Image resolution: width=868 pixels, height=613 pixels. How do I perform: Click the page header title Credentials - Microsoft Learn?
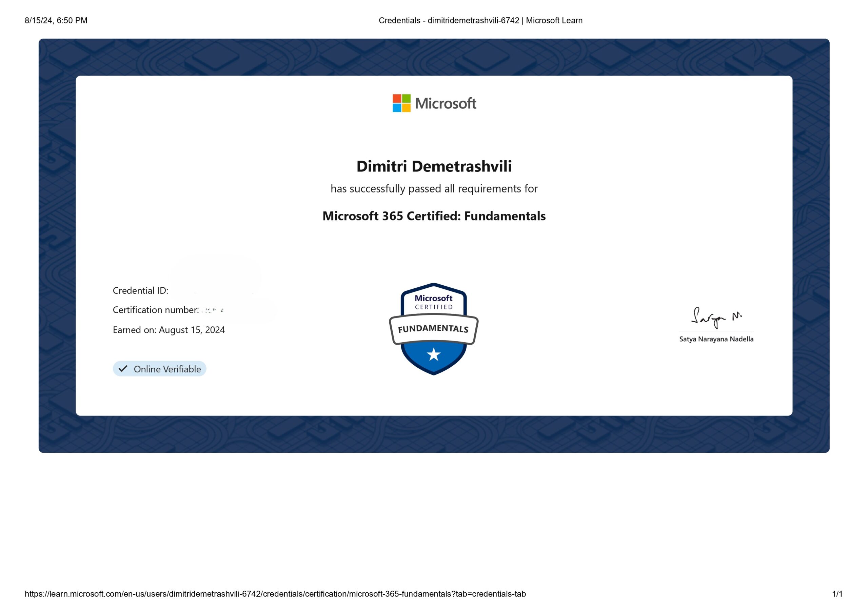(x=480, y=20)
